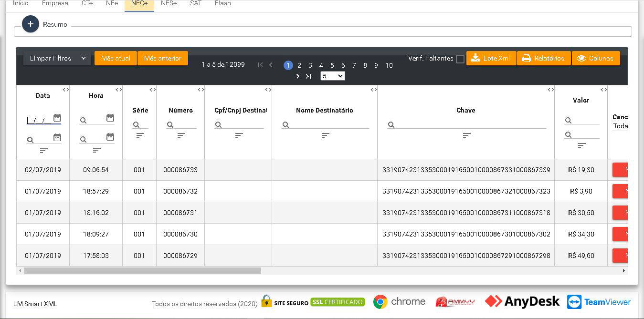Go to the next page arrow

pos(298,76)
